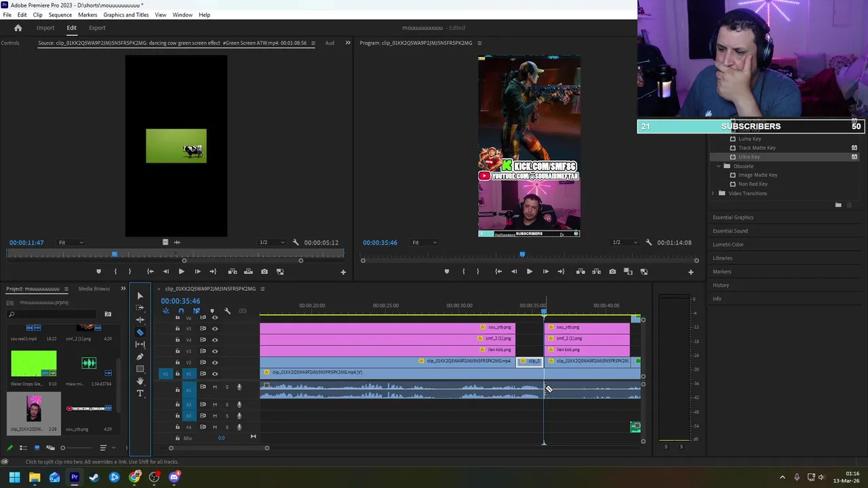Toggle V5 track output eye
Image resolution: width=868 pixels, height=488 pixels.
coord(215,328)
